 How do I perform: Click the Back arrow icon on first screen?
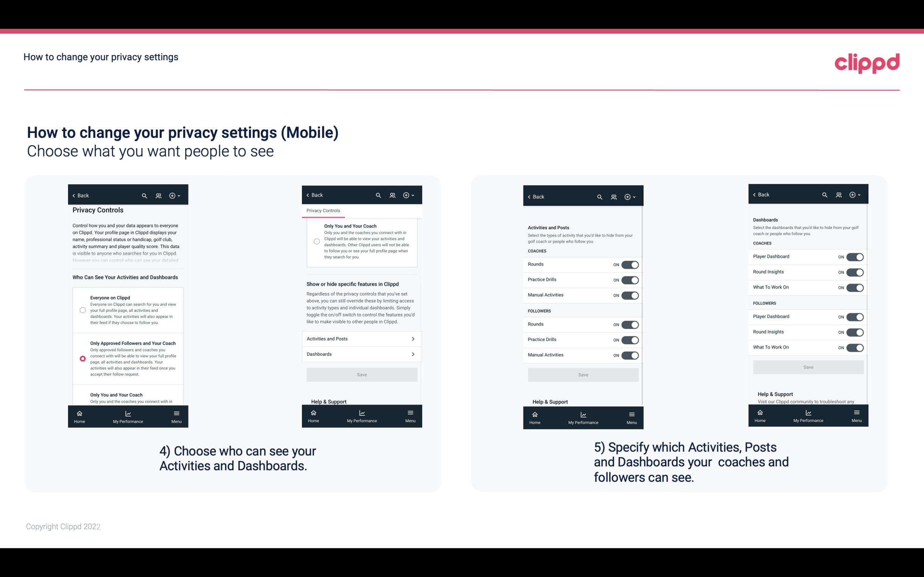coord(74,196)
